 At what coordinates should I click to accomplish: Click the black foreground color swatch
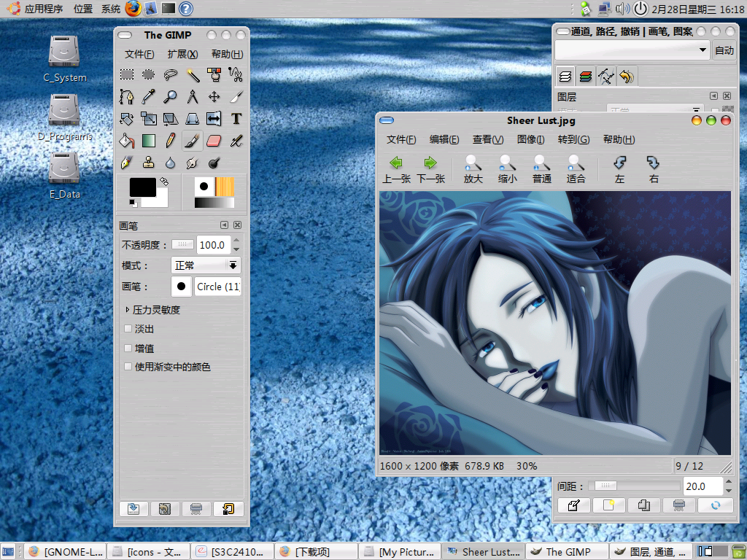pyautogui.click(x=143, y=187)
